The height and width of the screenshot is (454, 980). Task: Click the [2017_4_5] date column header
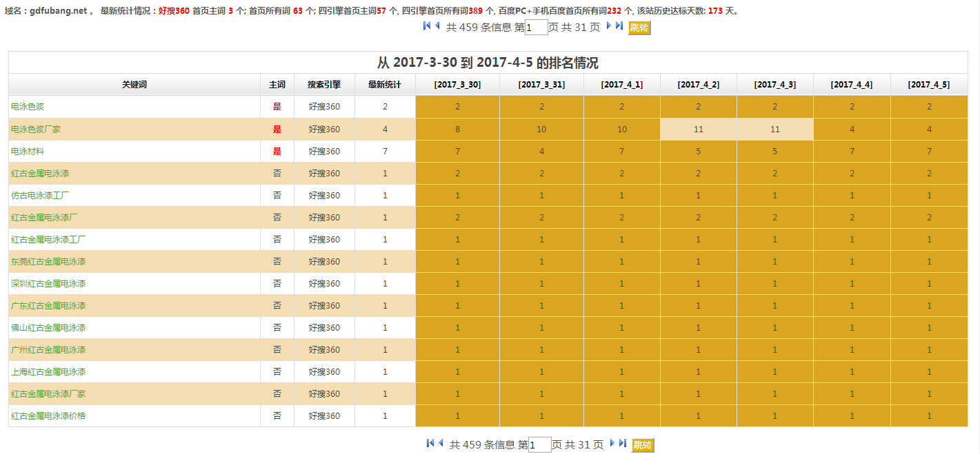pos(928,85)
